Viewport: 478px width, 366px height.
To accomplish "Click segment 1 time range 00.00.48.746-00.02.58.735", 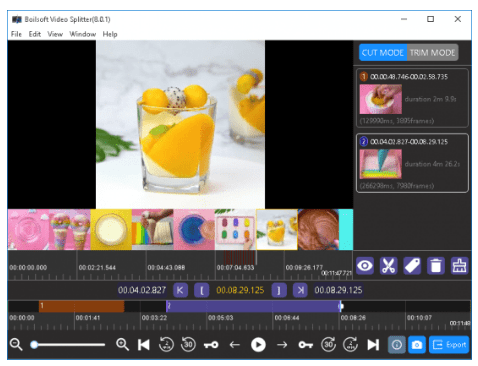I will (409, 77).
